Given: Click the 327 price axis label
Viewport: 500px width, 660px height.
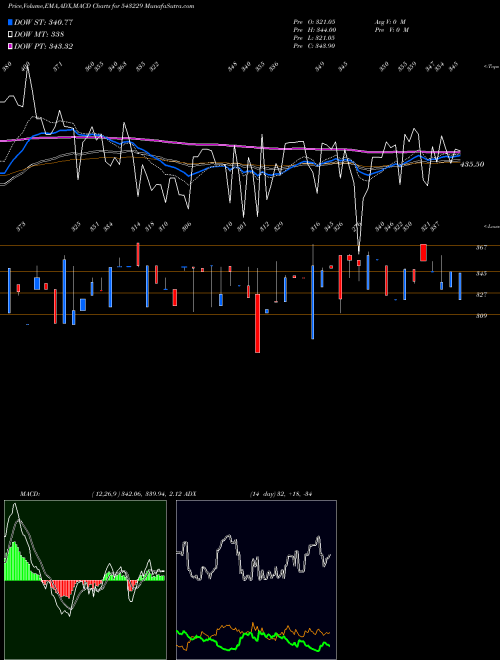Looking at the screenshot, I should (481, 295).
